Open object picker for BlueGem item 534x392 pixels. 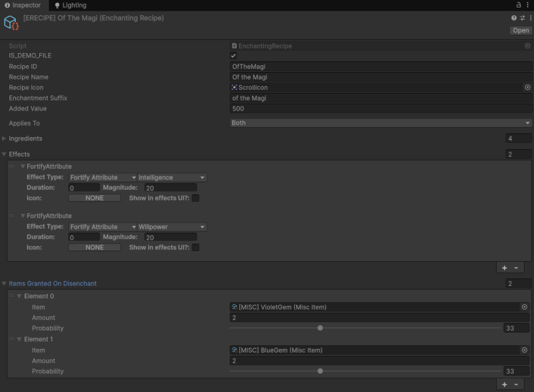tap(525, 350)
